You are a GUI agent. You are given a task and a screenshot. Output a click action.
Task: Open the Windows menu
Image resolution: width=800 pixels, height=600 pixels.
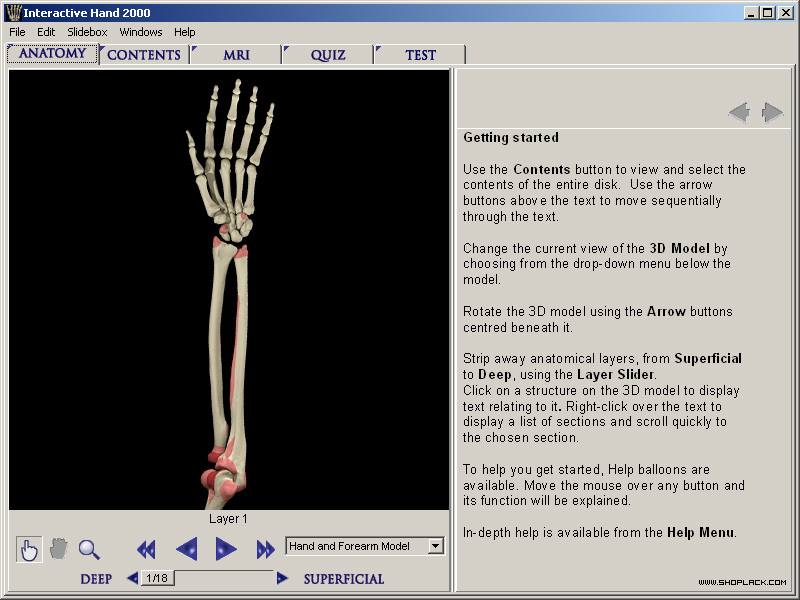[141, 32]
